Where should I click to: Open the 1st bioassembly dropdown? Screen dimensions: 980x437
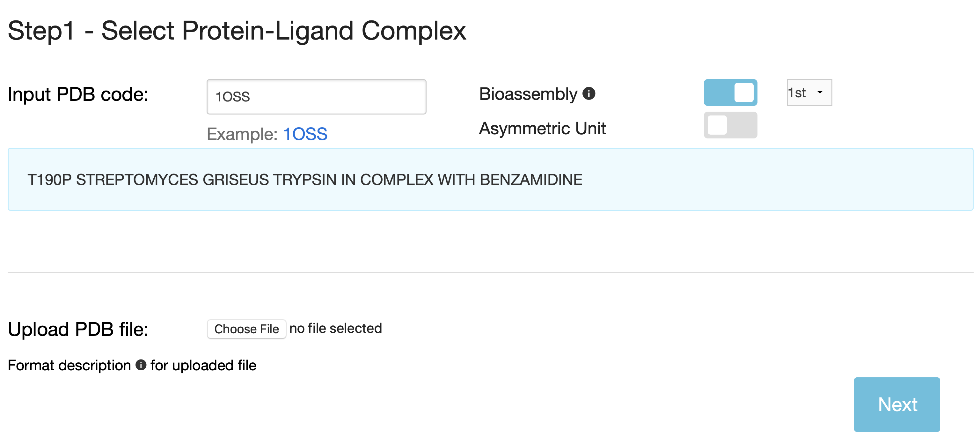coord(809,93)
